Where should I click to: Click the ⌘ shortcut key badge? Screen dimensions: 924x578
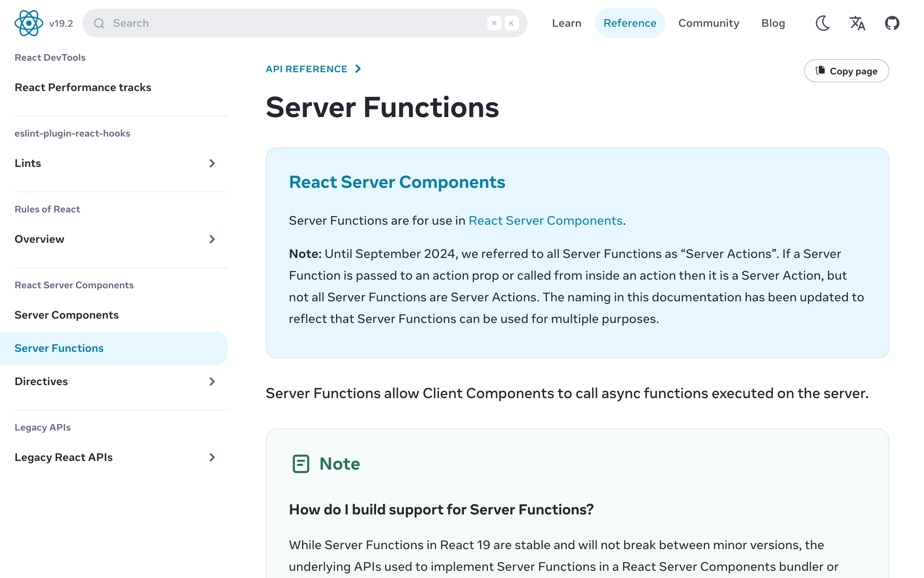pyautogui.click(x=494, y=23)
